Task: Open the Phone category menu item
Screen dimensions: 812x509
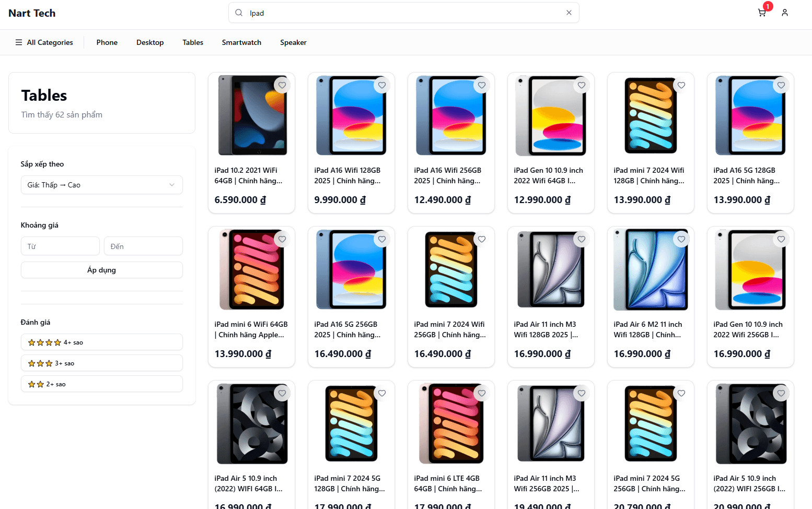Action: pos(107,42)
